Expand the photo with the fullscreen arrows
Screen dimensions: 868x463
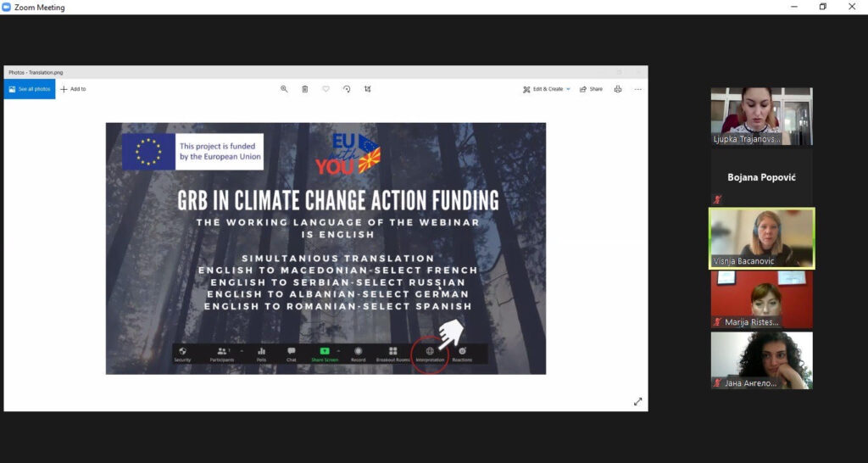(x=638, y=402)
